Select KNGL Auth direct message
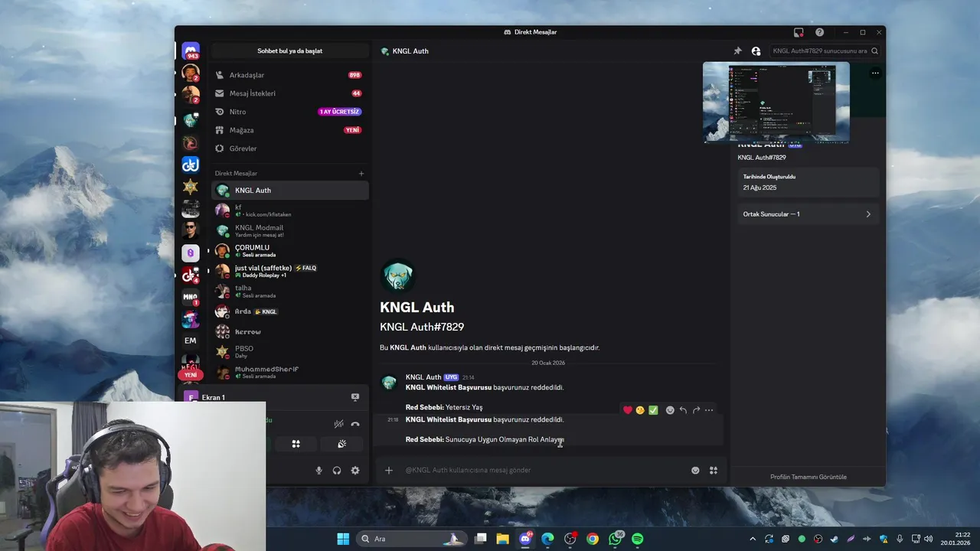Viewport: 980px width, 551px height. 289,191
